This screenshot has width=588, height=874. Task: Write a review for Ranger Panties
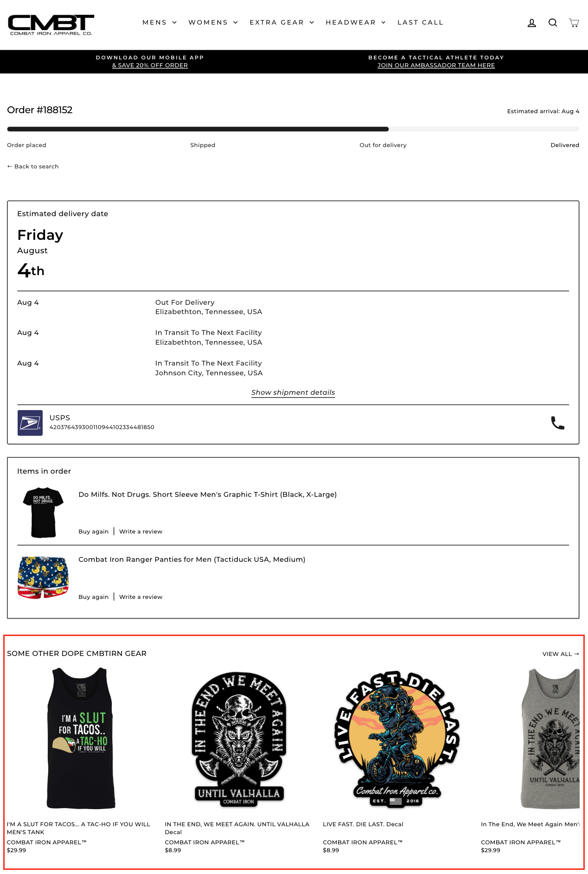pyautogui.click(x=141, y=597)
